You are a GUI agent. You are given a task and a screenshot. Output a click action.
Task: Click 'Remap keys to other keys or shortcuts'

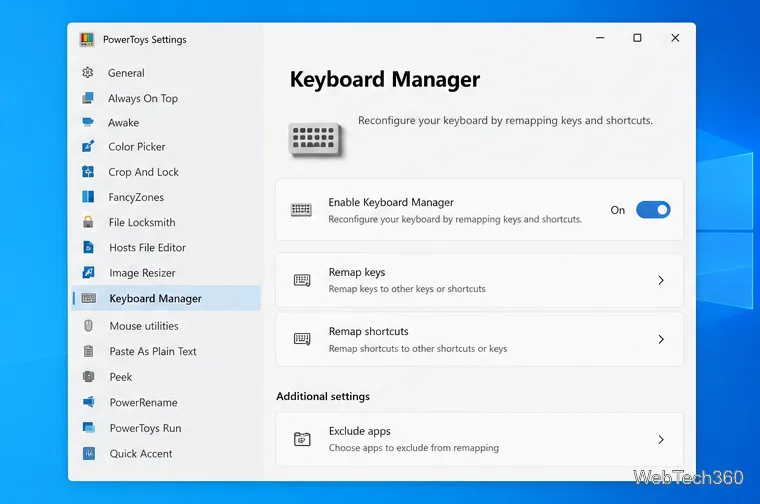[x=407, y=289]
